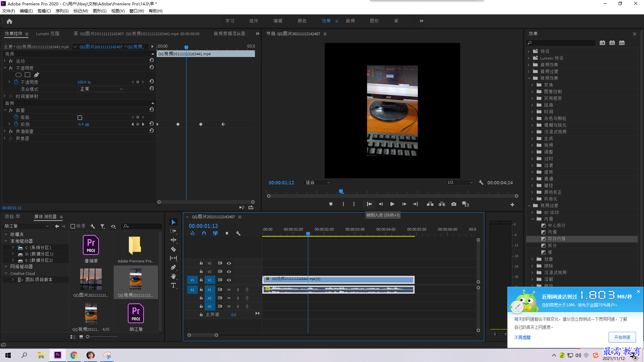Image resolution: width=644 pixels, height=362 pixels.
Task: Open the Markers menu
Action: tap(81, 11)
